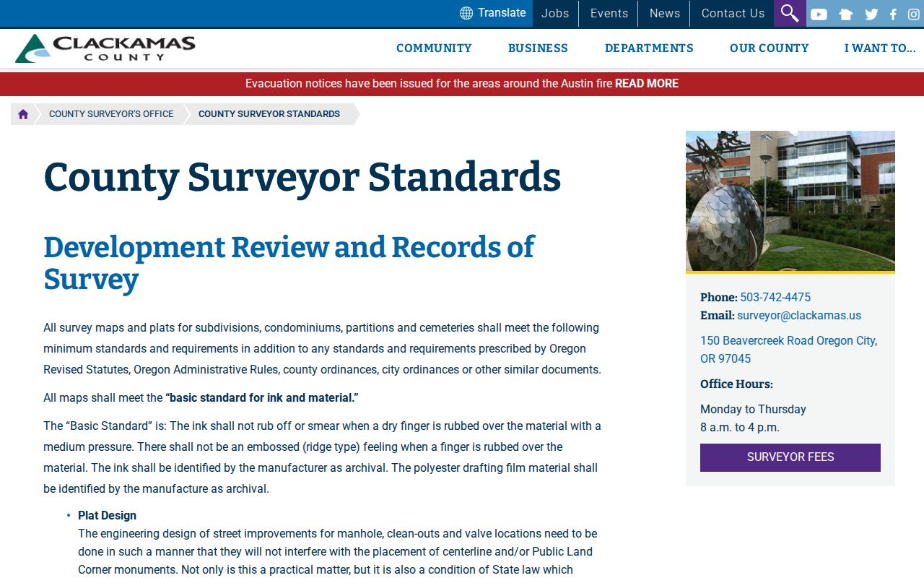Open the Nextdoor house icon
This screenshot has width=924, height=578.
(x=846, y=14)
